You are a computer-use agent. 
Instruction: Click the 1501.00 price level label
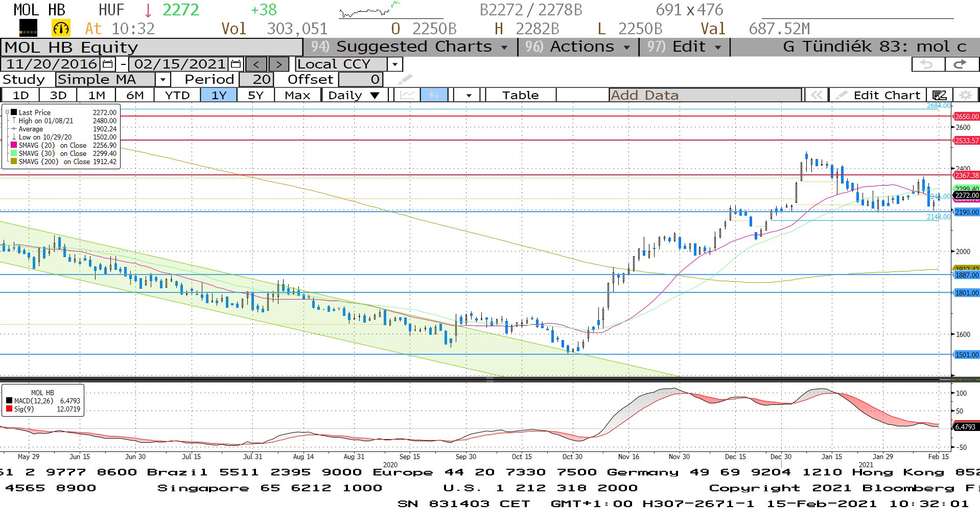pos(967,355)
